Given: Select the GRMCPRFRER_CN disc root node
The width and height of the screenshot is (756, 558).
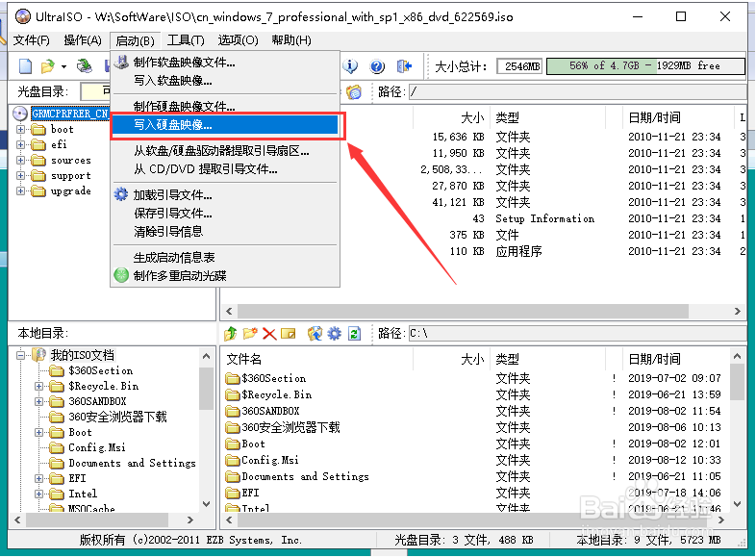Looking at the screenshot, I should 70,114.
